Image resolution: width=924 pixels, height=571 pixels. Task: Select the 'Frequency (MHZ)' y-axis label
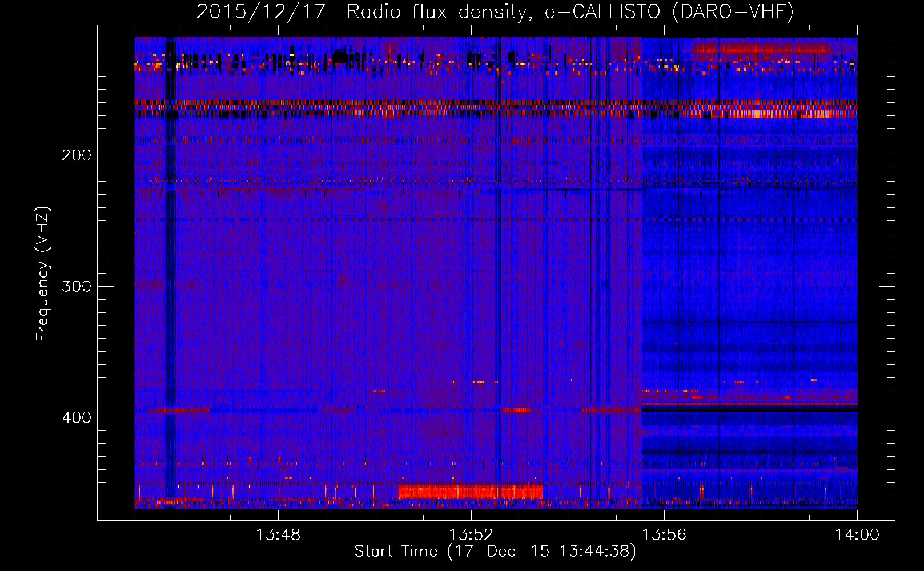pos(43,274)
